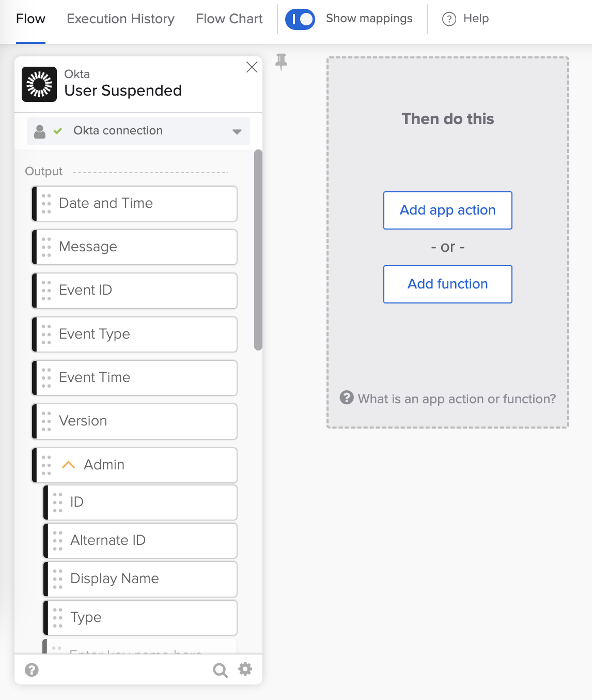Collapse the Admin output group
This screenshot has height=700, width=592.
[69, 465]
